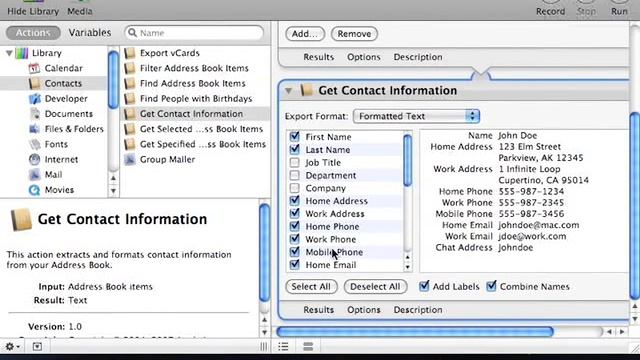Uncheck the Home Address checkbox
This screenshot has width=640, height=360.
pyautogui.click(x=294, y=200)
